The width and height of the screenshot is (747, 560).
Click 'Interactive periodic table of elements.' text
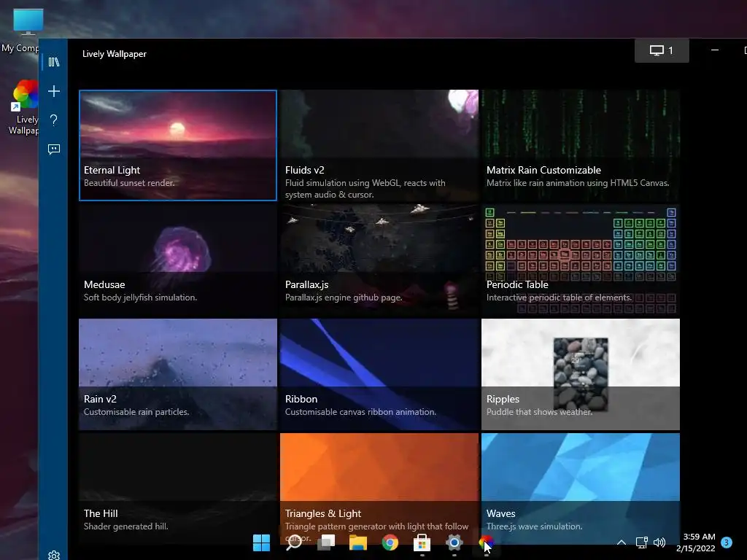[x=559, y=297]
